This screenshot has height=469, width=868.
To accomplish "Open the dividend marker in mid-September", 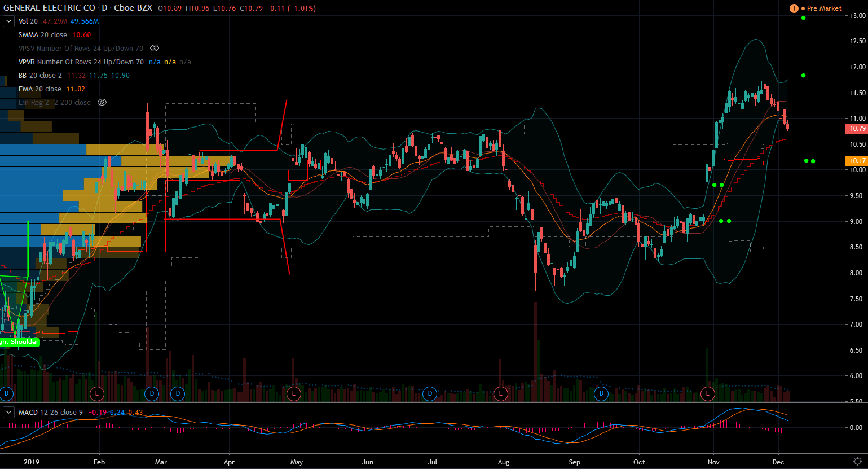I will [x=601, y=393].
